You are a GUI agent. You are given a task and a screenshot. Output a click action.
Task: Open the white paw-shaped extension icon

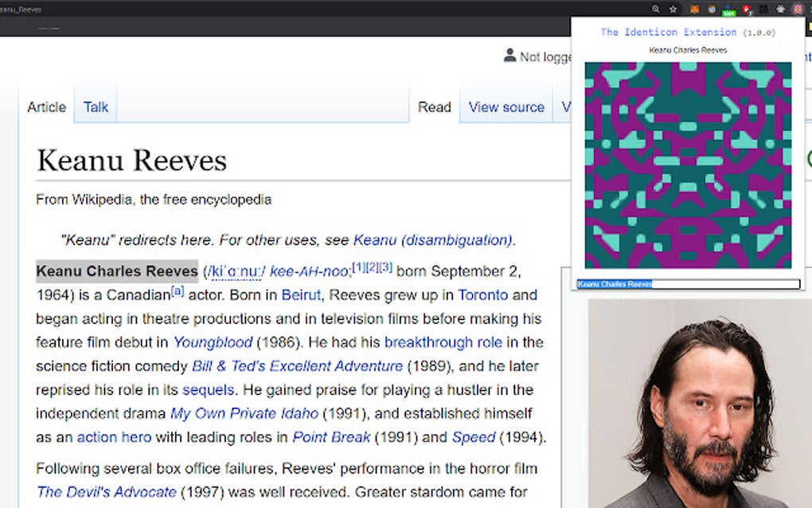780,9
